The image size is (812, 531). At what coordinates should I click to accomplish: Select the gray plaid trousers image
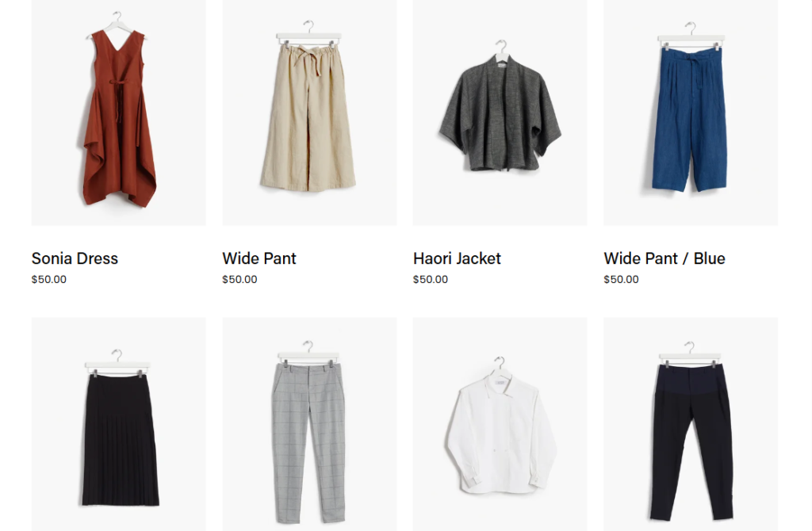point(309,424)
